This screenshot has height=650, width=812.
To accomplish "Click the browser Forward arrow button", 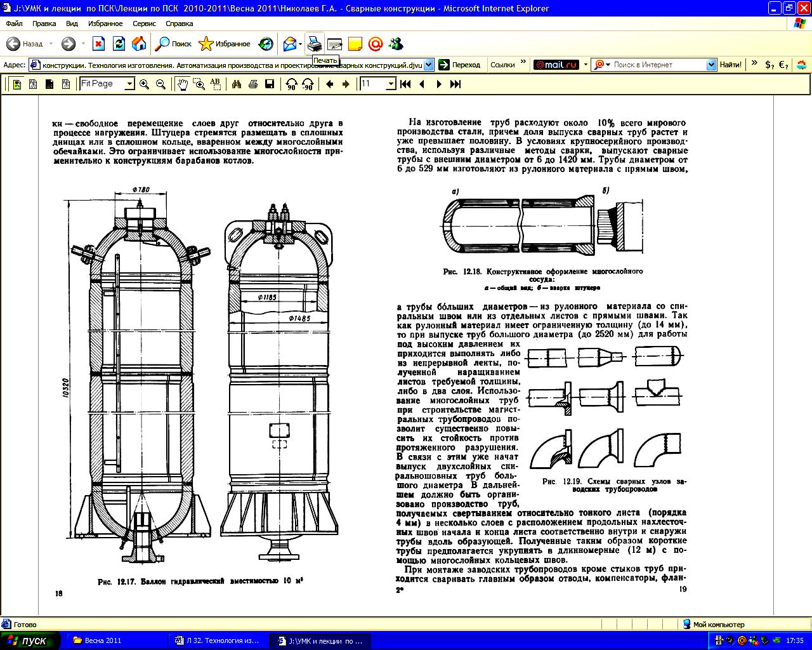I will (x=69, y=44).
